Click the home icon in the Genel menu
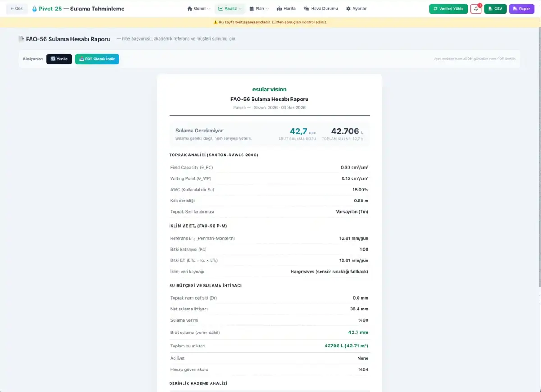Screen dimensions: 541x392 190,9
